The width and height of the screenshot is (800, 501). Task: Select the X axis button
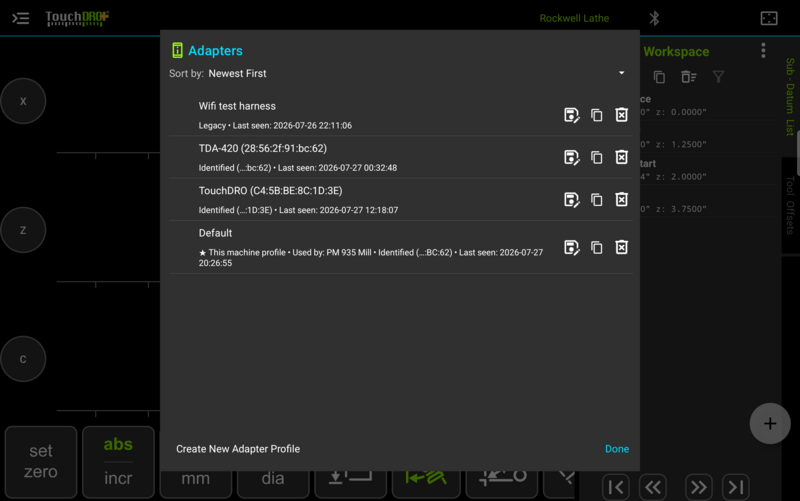[23, 101]
